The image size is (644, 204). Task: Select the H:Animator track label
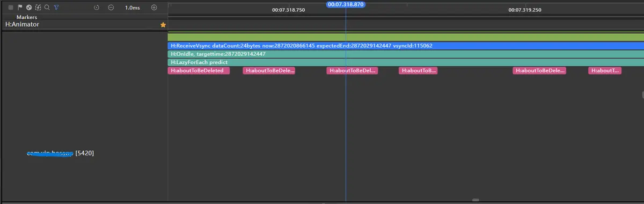click(x=22, y=25)
